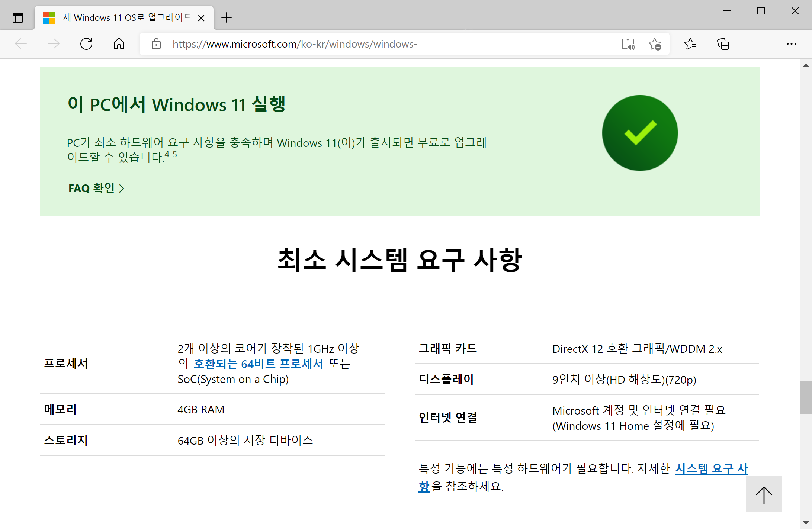This screenshot has width=812, height=529.
Task: Close the Windows 11 OS upgrade tab
Action: [x=201, y=18]
